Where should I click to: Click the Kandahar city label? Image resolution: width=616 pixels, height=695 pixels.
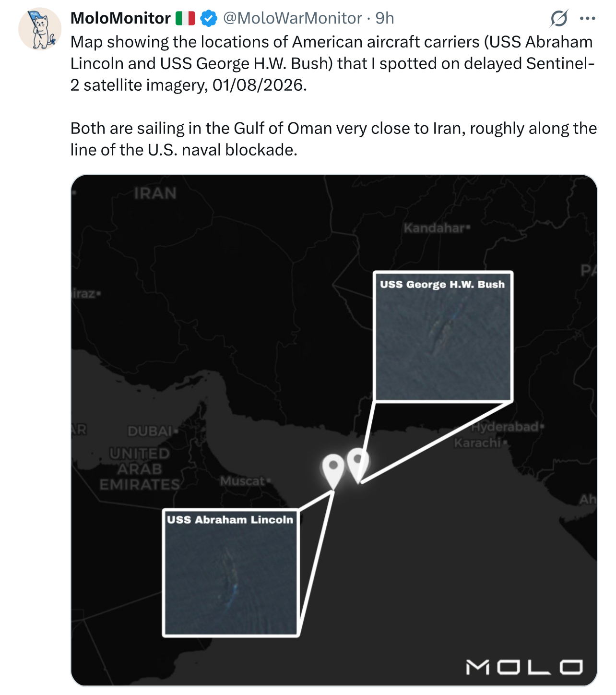click(x=436, y=228)
